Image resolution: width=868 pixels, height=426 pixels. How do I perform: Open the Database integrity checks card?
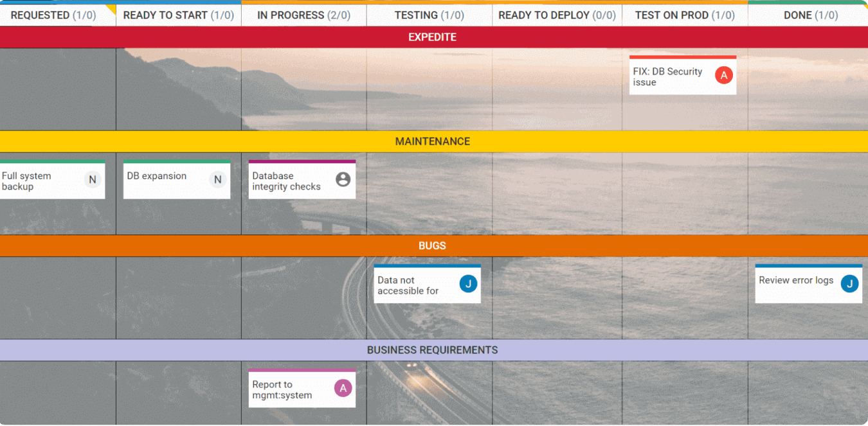289,181
